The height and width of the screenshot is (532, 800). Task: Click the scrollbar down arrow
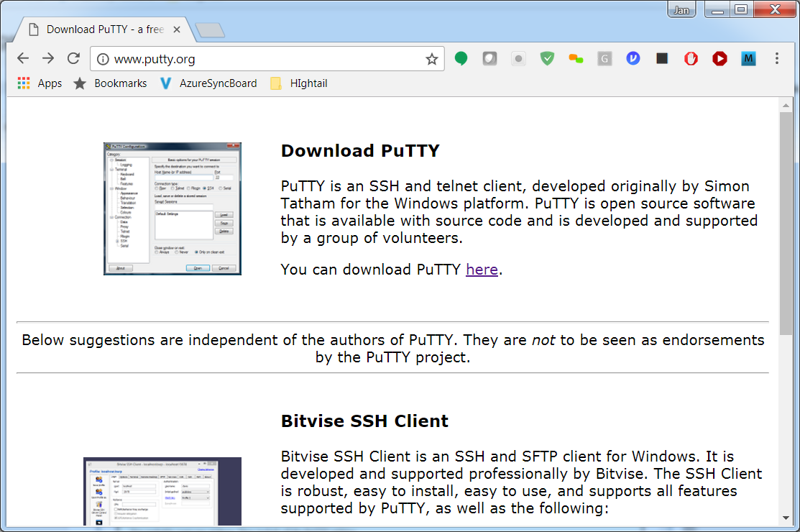click(786, 518)
